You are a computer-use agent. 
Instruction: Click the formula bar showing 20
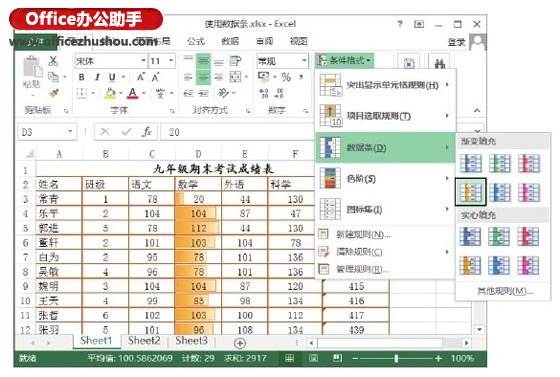pyautogui.click(x=237, y=132)
